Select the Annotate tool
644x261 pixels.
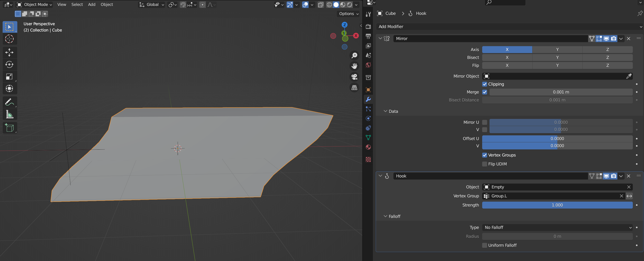pyautogui.click(x=10, y=102)
